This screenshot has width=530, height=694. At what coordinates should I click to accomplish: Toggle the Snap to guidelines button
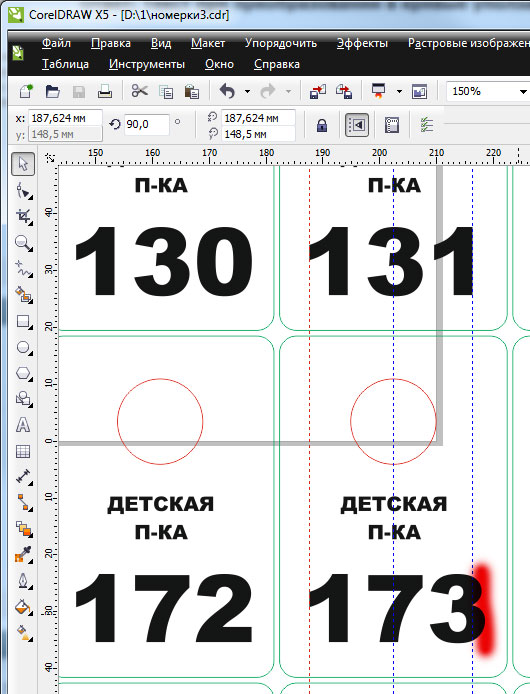tap(357, 125)
